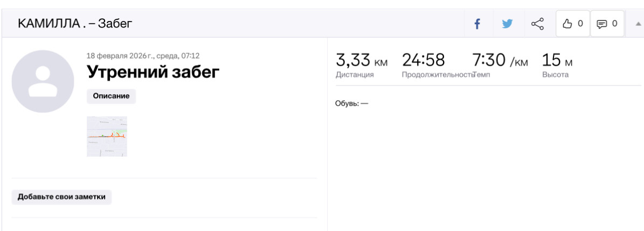Open the КАМИЛЛА . – Забег header

tap(75, 23)
